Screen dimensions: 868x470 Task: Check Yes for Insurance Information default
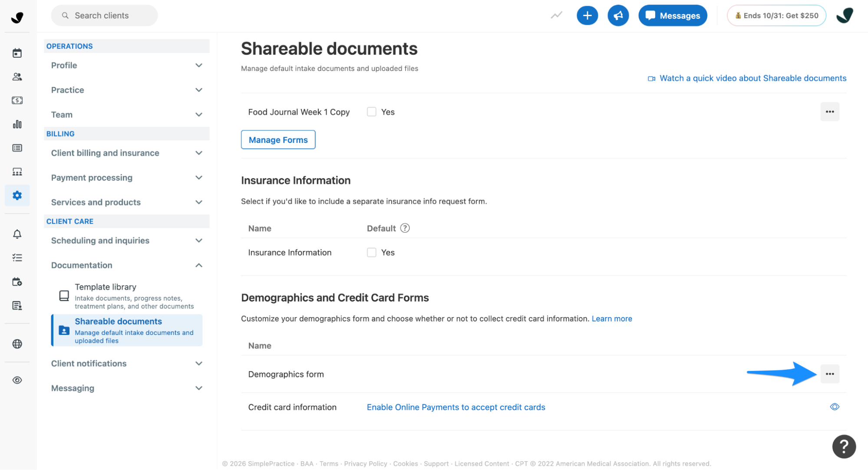(371, 252)
